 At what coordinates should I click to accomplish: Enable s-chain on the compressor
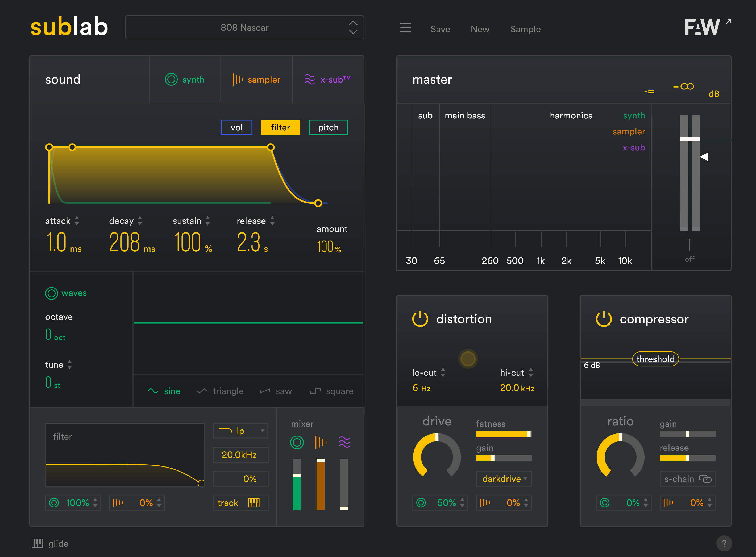pos(687,478)
